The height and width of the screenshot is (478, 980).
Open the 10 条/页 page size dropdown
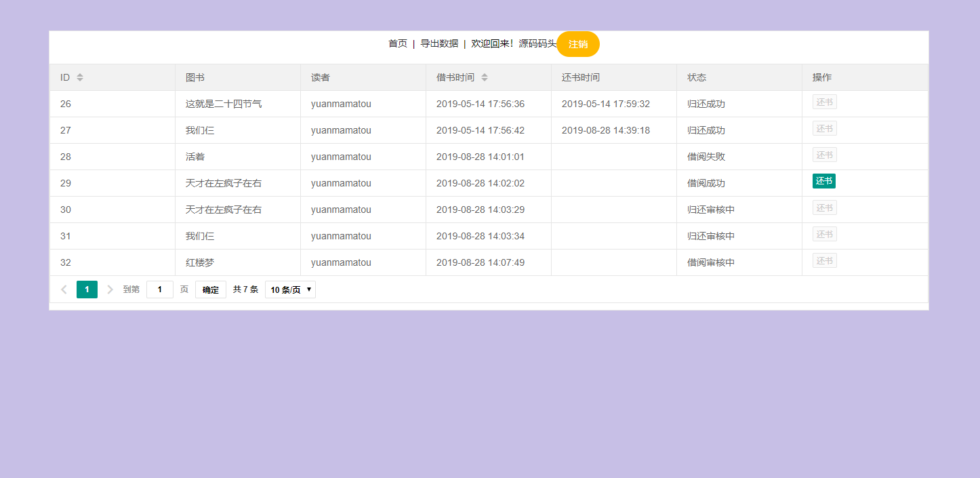(x=290, y=290)
